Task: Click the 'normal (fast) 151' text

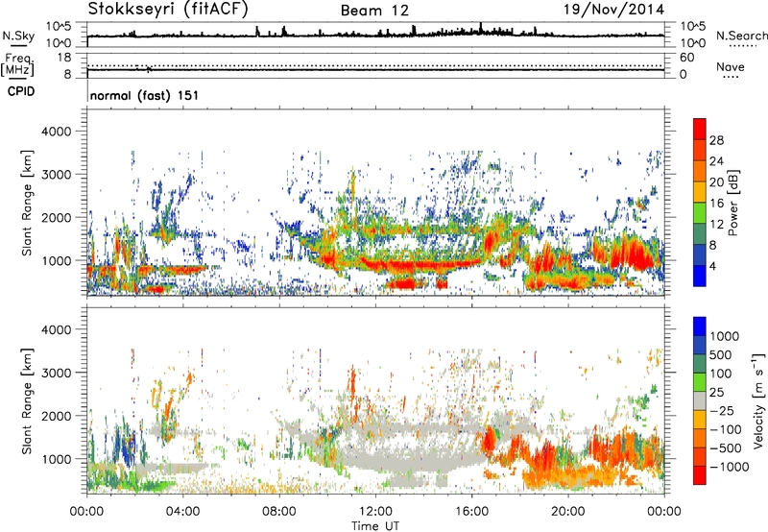Action: [x=145, y=95]
